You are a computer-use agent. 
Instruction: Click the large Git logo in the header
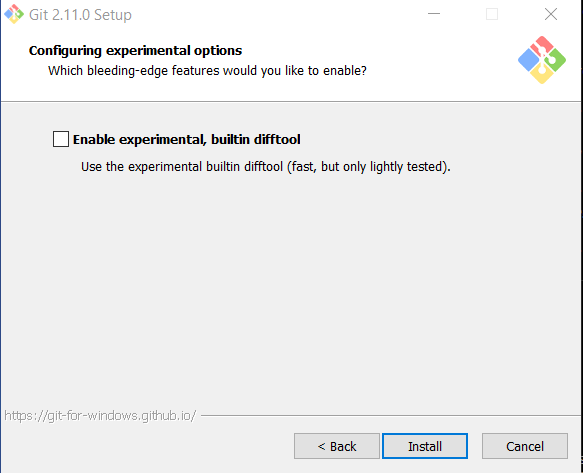point(542,60)
